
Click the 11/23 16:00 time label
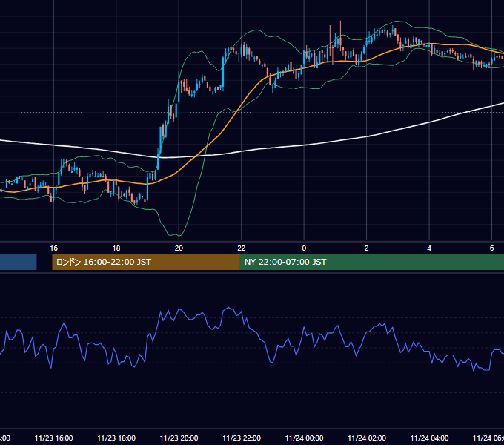click(x=53, y=438)
